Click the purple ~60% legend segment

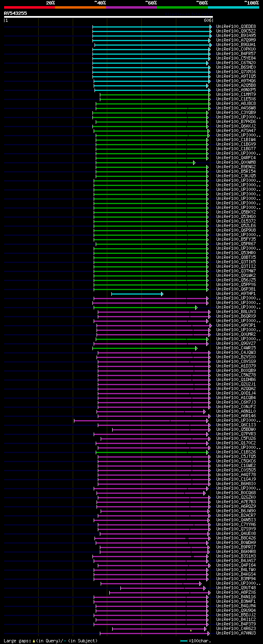pyautogui.click(x=131, y=7)
